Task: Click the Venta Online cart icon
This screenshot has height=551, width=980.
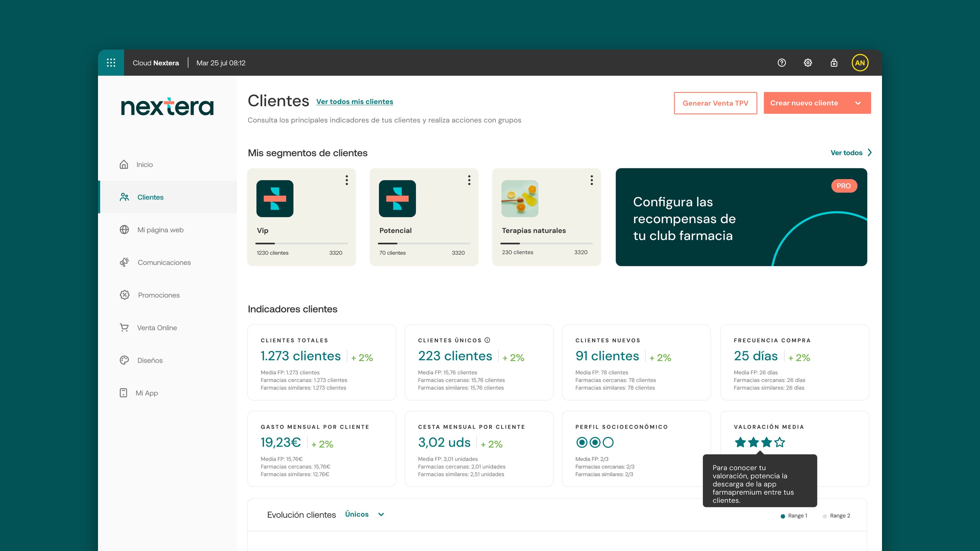Action: [124, 328]
